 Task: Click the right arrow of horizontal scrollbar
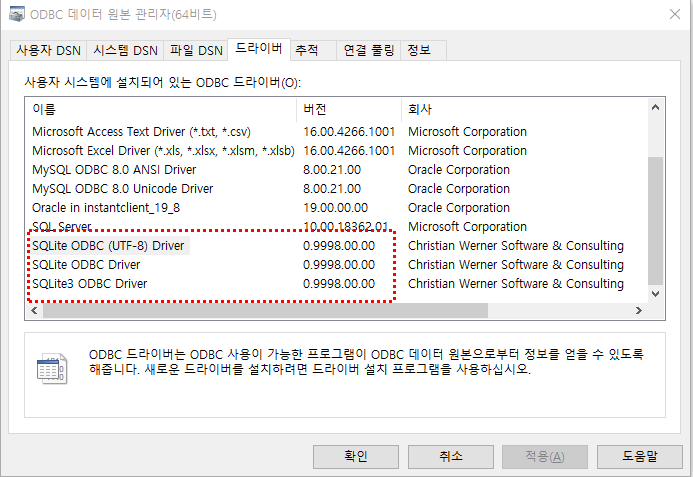pyautogui.click(x=639, y=310)
